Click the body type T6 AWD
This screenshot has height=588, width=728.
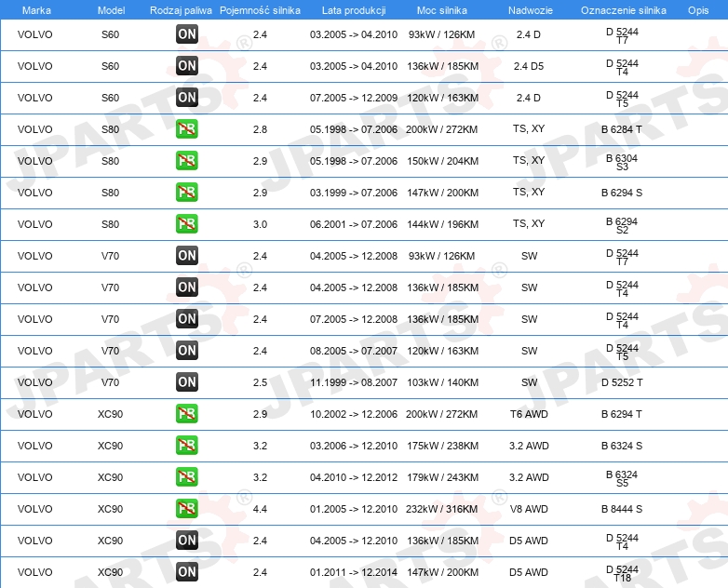tap(529, 414)
